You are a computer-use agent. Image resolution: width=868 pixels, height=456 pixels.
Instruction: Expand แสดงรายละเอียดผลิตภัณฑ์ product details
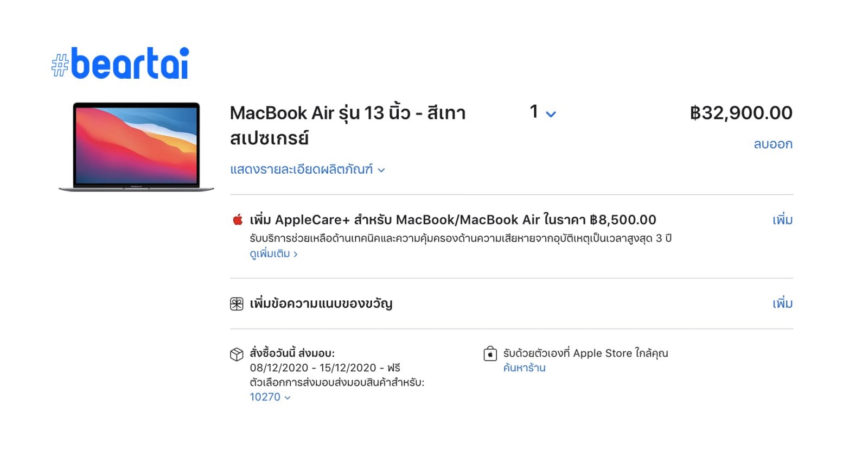click(307, 170)
